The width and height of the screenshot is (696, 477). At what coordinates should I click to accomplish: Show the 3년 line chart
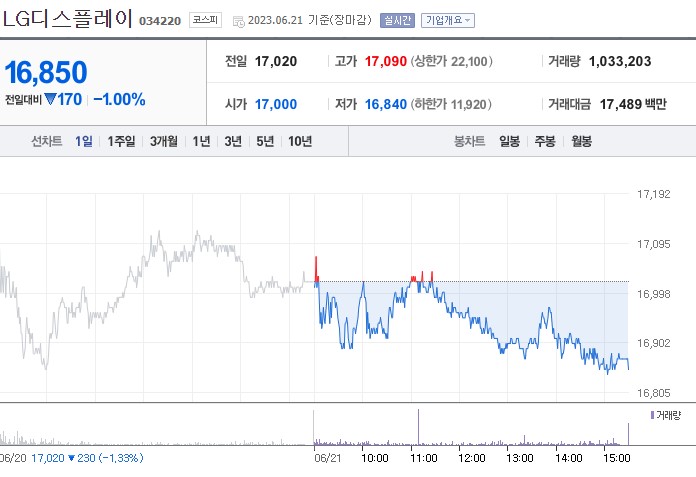pyautogui.click(x=233, y=141)
